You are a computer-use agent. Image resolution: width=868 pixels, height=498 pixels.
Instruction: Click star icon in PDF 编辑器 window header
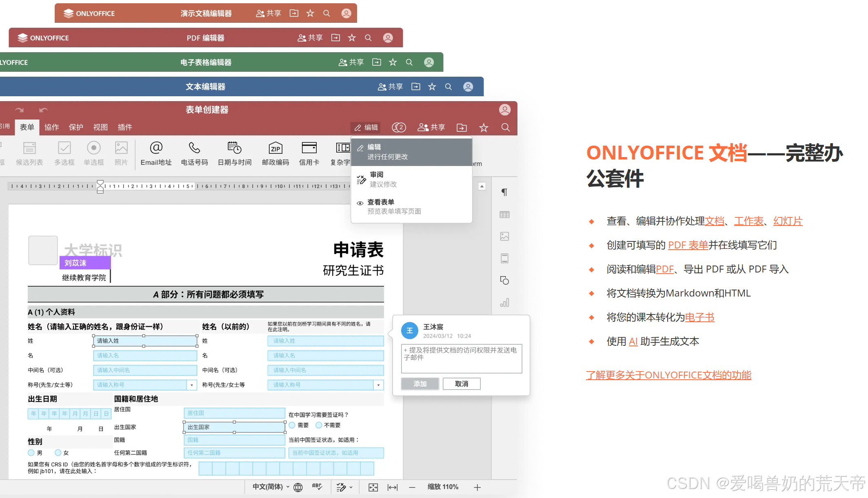[352, 38]
